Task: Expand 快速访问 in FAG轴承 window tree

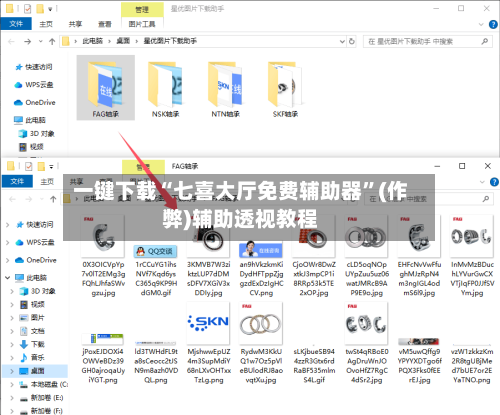Action: pos(7,225)
